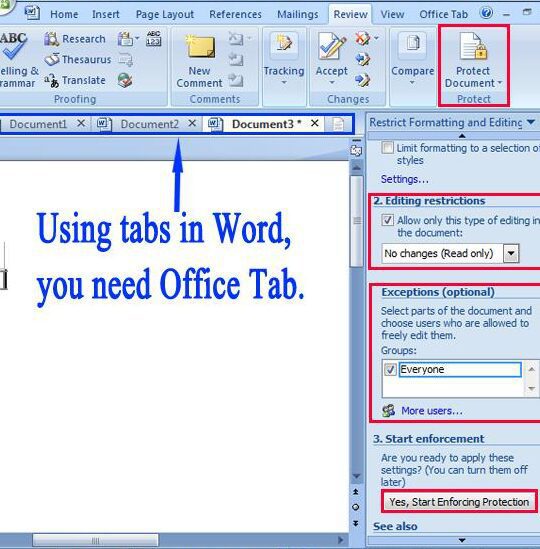The image size is (540, 549).
Task: Switch to the Document2 tab
Action: [150, 124]
